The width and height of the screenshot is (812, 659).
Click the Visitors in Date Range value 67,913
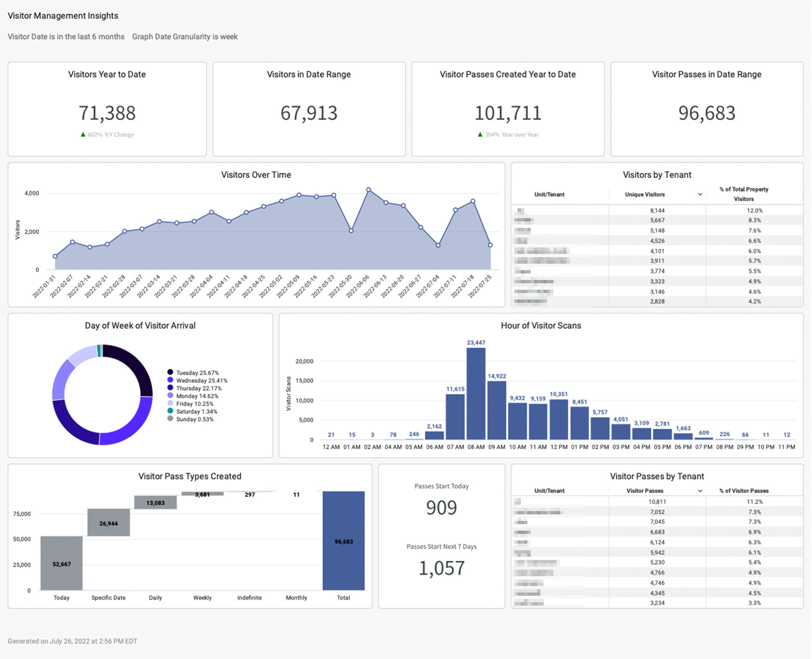(309, 113)
